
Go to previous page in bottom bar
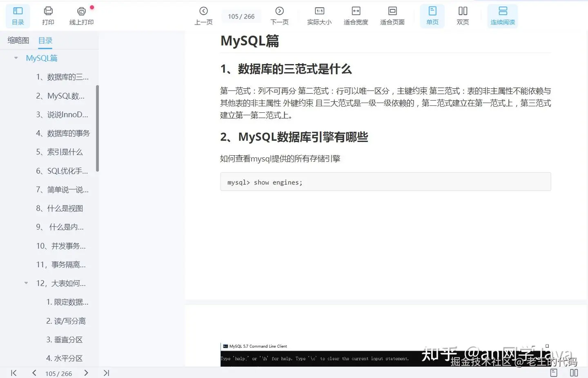coord(34,373)
